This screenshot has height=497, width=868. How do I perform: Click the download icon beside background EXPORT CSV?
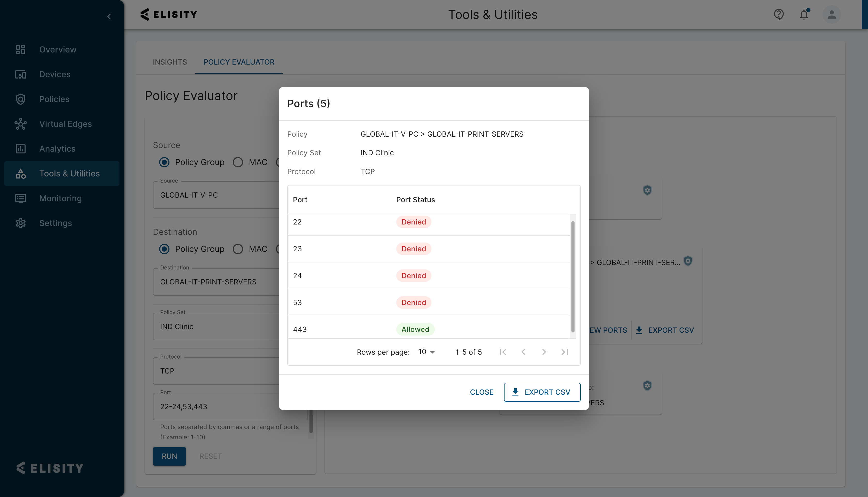639,330
